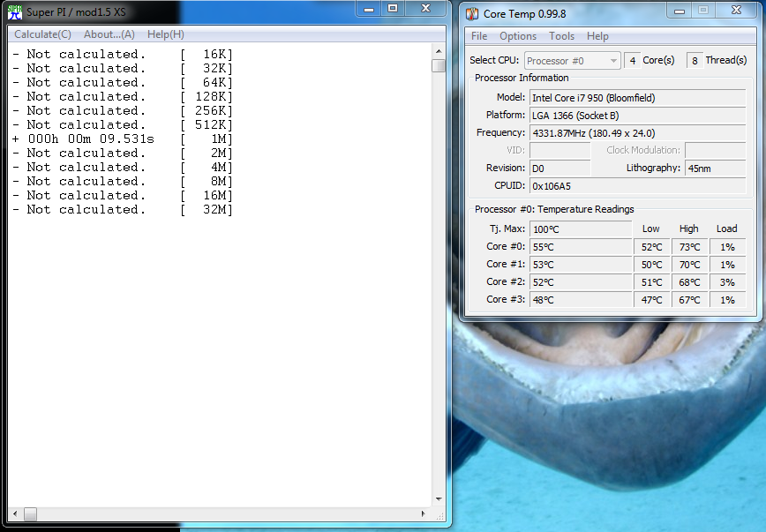
Task: Minimize the Super PI window
Action: pyautogui.click(x=369, y=8)
